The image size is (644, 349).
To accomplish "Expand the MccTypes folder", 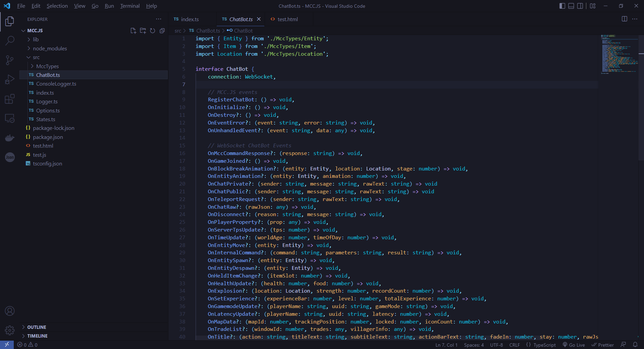I will [x=94, y=66].
